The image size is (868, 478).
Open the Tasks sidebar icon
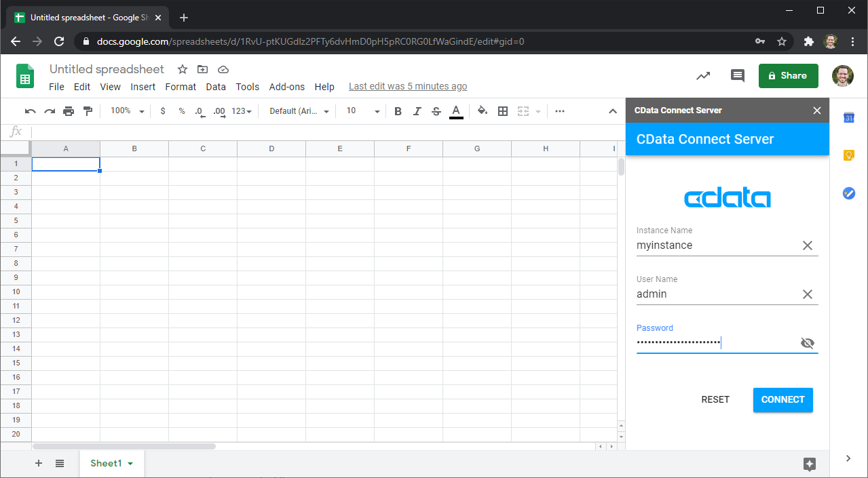[x=848, y=193]
